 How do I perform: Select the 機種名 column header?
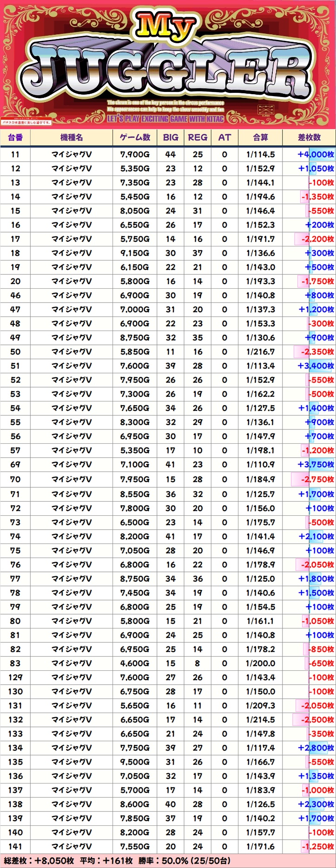click(72, 137)
